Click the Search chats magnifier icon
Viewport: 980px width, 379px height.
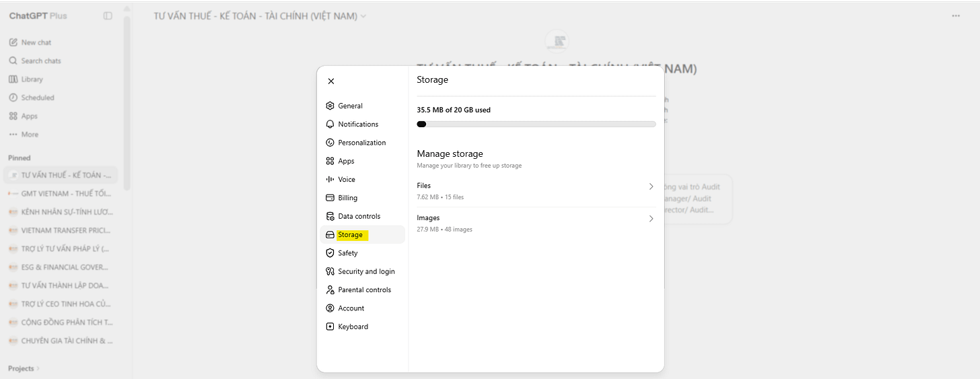click(13, 61)
